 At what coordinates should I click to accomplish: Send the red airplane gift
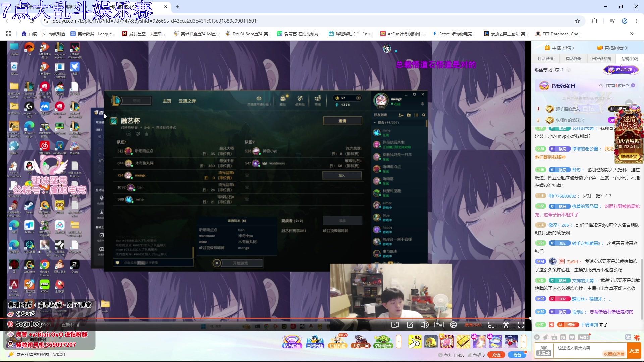pyautogui.click(x=511, y=342)
